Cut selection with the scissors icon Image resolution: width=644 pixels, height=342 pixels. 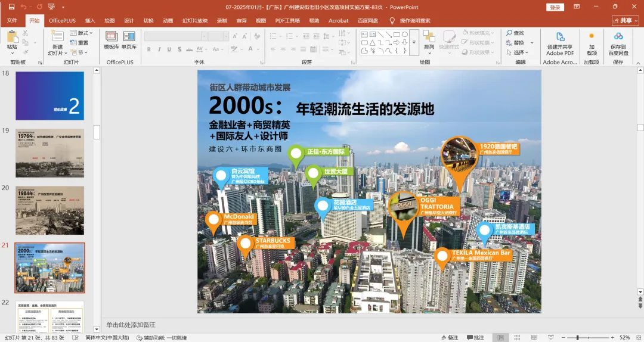(26, 33)
